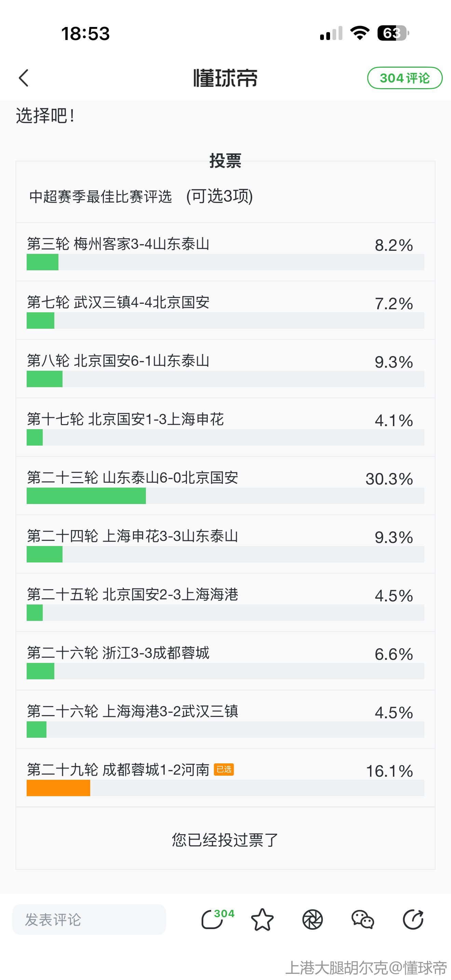The width and height of the screenshot is (451, 980).
Task: Select option 第七轮 武汉三镇4-4北京国安
Action: tap(118, 302)
